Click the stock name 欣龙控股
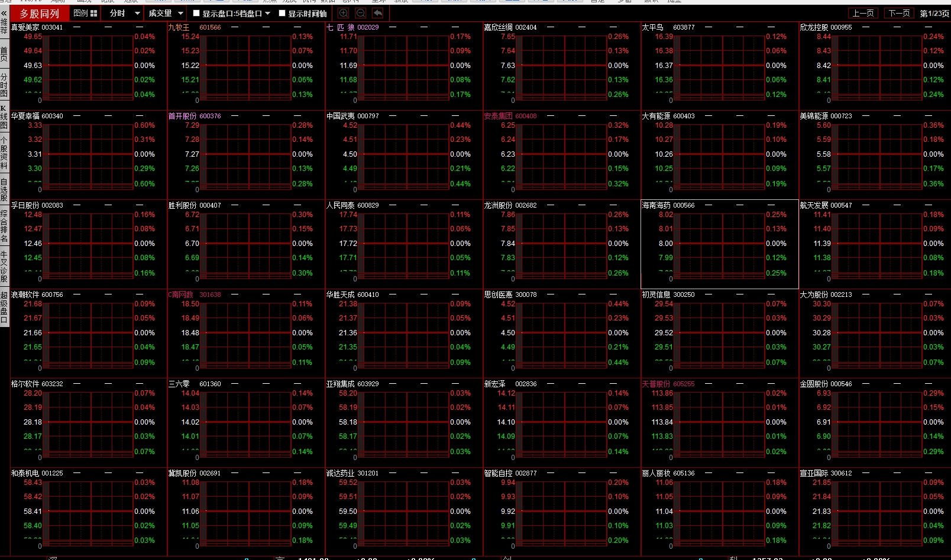The height and width of the screenshot is (560, 951). (814, 27)
